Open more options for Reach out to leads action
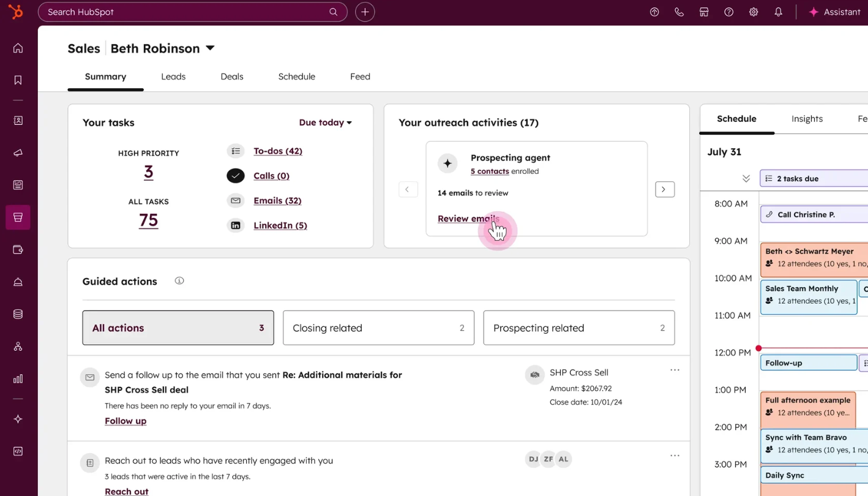The height and width of the screenshot is (496, 868). click(675, 456)
